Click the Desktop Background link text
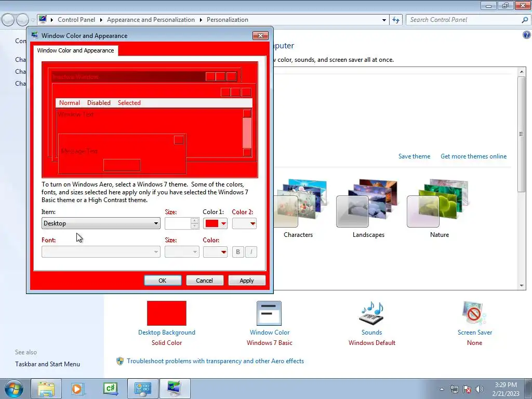This screenshot has height=399, width=532. (x=167, y=332)
